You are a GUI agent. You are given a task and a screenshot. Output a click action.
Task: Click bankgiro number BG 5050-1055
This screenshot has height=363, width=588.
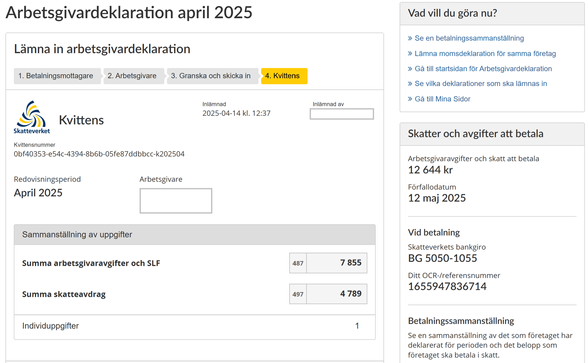(442, 258)
